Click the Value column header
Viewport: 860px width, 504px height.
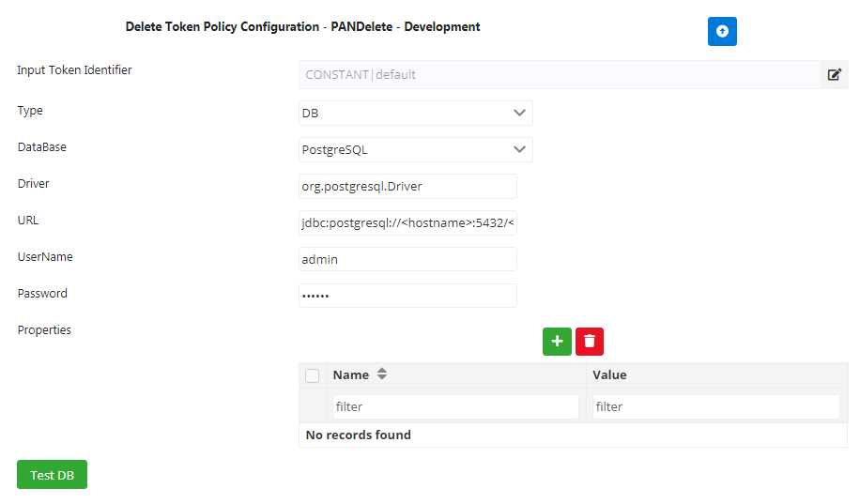pos(609,374)
